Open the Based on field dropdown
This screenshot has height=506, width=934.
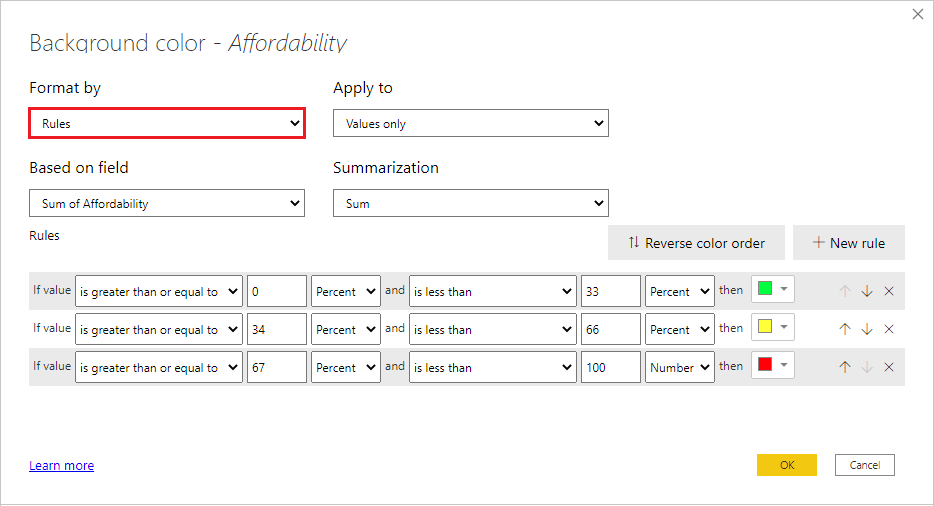pyautogui.click(x=167, y=203)
